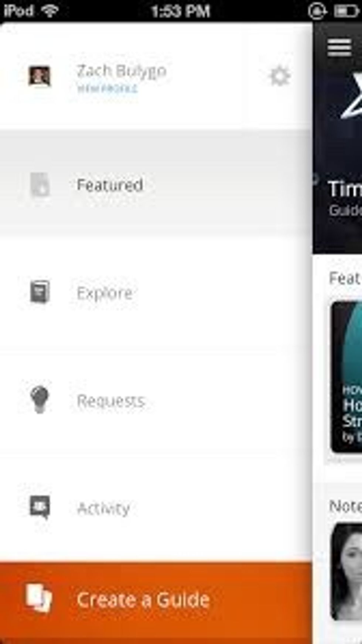Tap the hamburger menu icon

339,47
